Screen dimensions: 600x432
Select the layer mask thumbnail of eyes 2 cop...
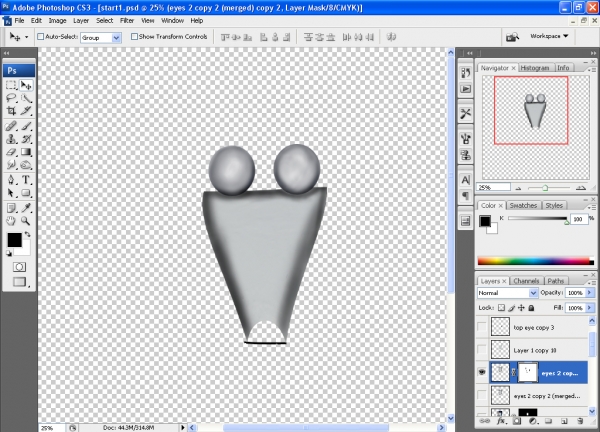(x=528, y=372)
